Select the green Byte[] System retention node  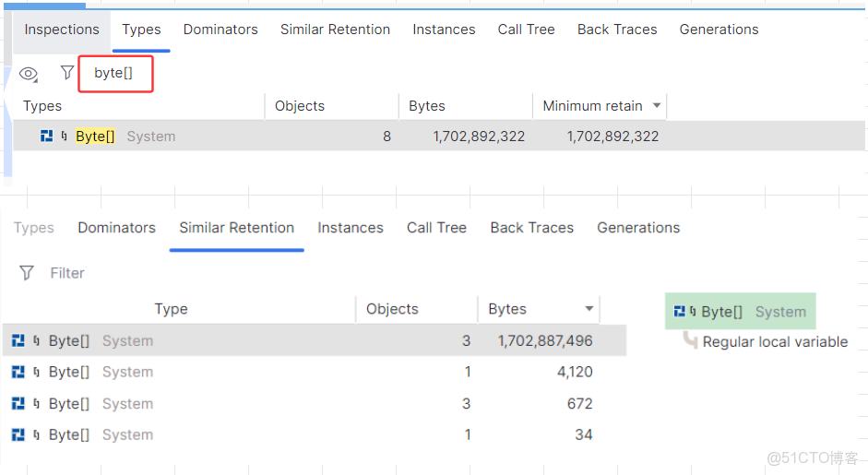pyautogui.click(x=741, y=312)
